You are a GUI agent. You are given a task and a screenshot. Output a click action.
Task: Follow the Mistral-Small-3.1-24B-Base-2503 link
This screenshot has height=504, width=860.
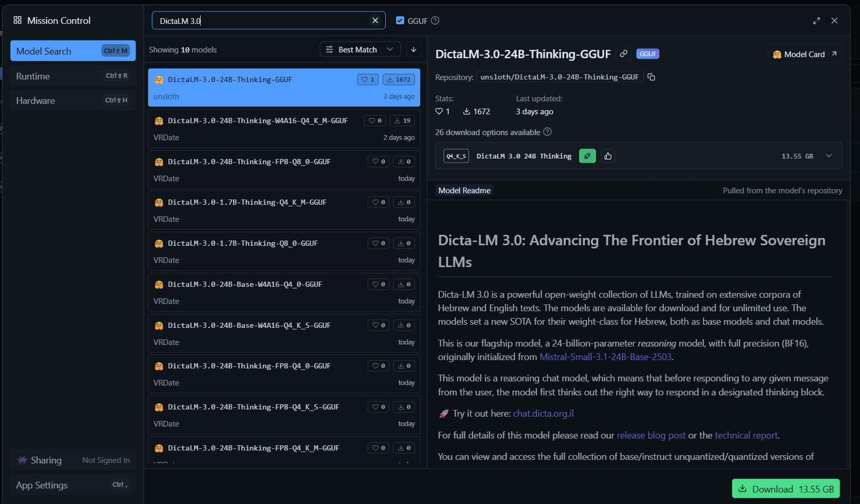[605, 357]
